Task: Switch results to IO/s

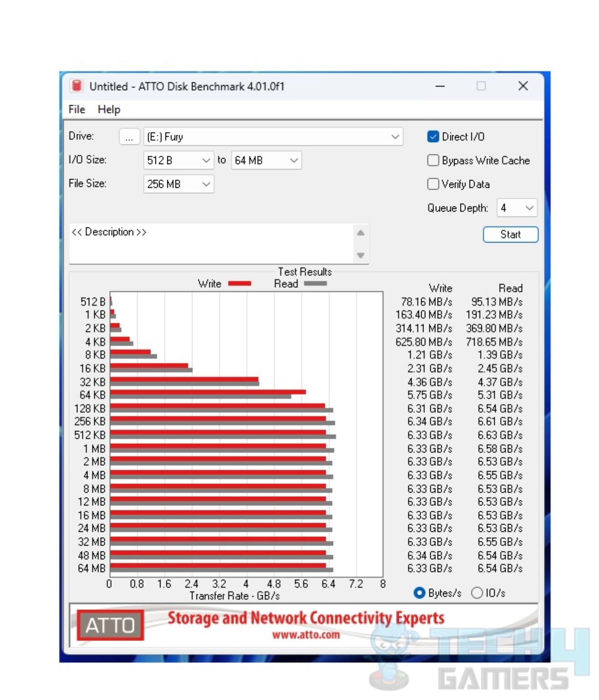Action: [x=477, y=593]
